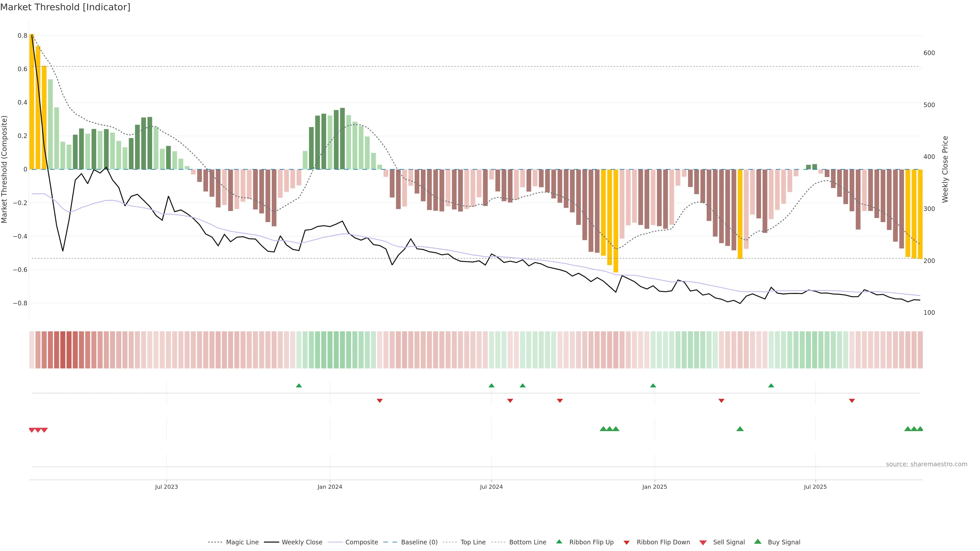980x551 pixels.
Task: Click the Ribbon Flip Down legend triangle
Action: (x=627, y=543)
